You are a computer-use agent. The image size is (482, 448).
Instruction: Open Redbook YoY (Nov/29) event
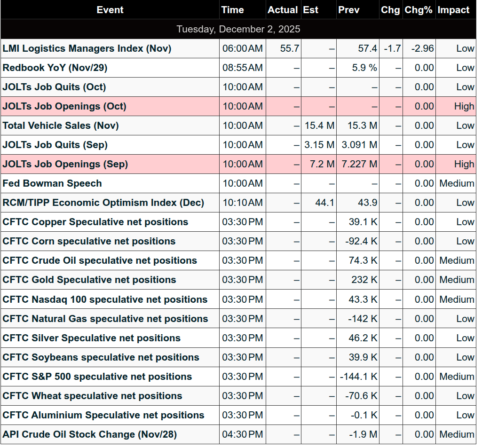pos(55,68)
